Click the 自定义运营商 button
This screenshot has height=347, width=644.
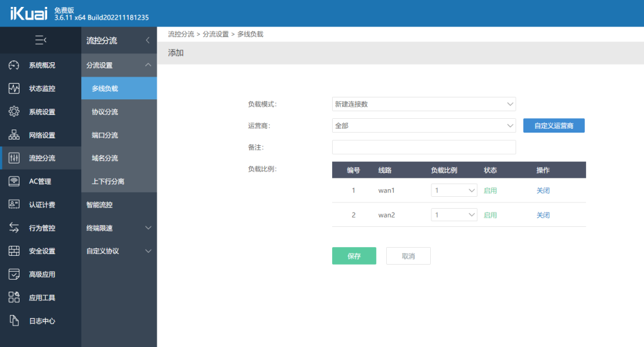(553, 126)
